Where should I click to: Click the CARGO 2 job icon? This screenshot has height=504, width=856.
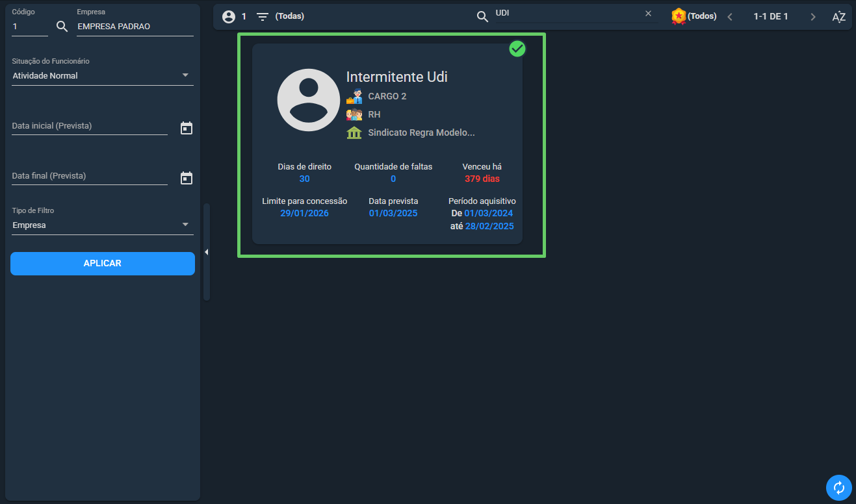click(x=354, y=97)
